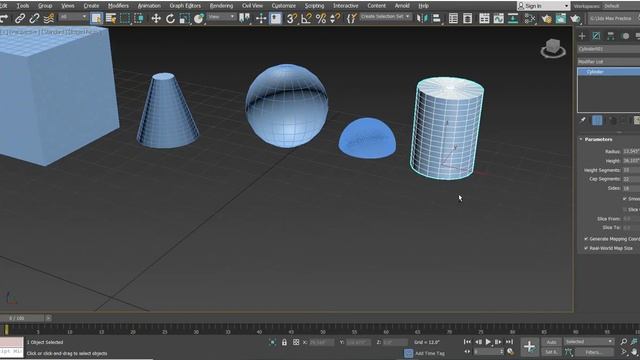Screen dimensions: 640x360
Task: Open the Rendering menu
Action: tap(221, 6)
